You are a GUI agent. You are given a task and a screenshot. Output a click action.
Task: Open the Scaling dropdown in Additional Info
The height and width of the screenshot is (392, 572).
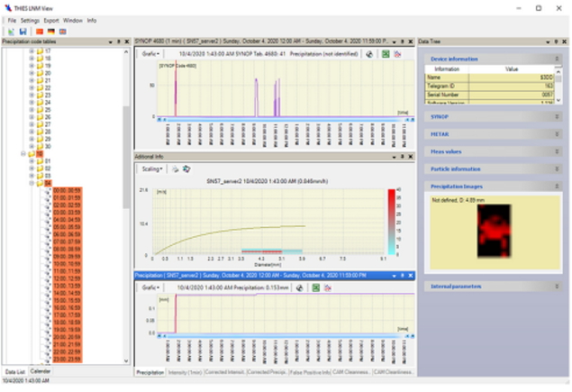(152, 169)
